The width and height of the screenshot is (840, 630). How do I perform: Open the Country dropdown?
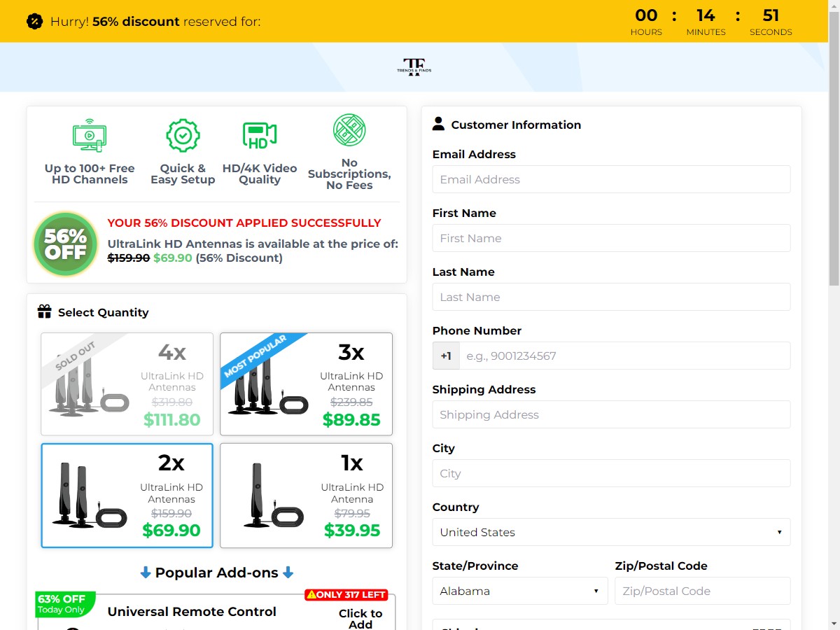(611, 532)
